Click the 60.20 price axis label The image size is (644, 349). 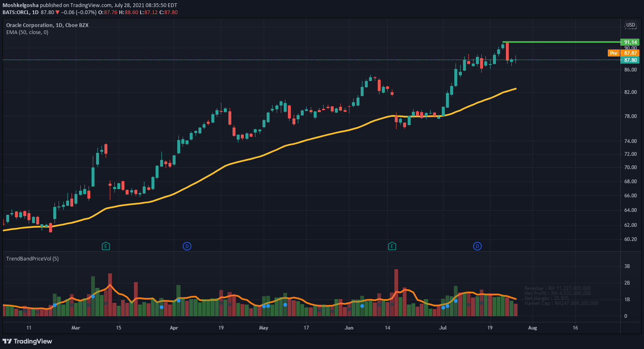pos(630,239)
